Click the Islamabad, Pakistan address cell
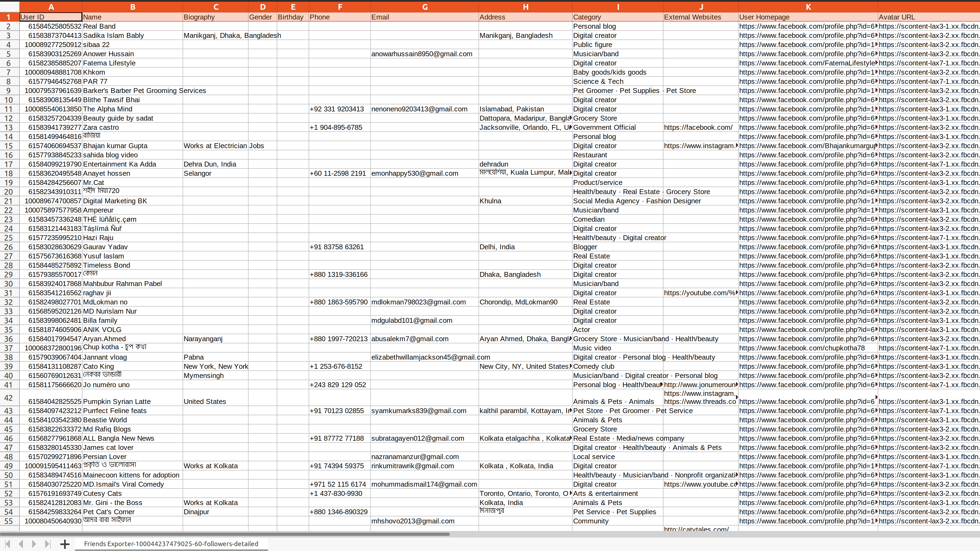 pos(511,109)
